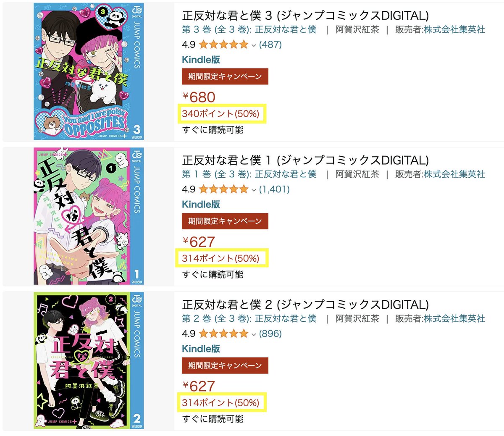Image resolution: width=504 pixels, height=436 pixels.
Task: Open seller 株式会社集英社 link in volume 1 row
Action: [x=454, y=174]
